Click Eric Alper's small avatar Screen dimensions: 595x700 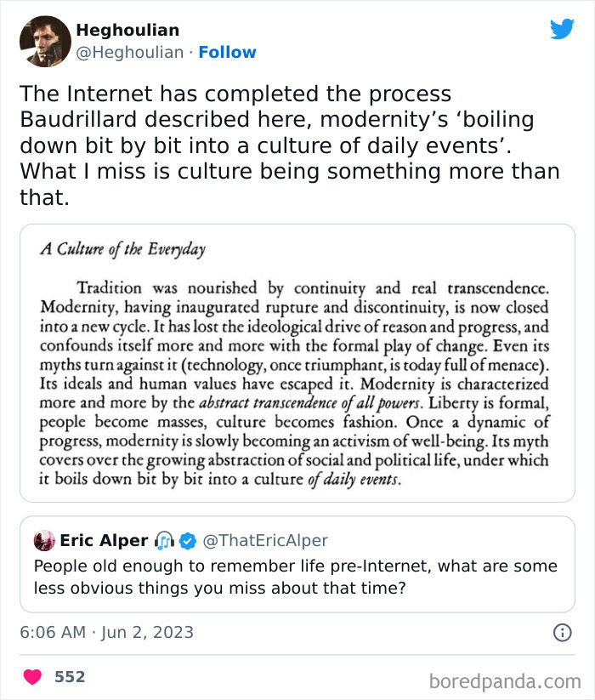pyautogui.click(x=44, y=541)
